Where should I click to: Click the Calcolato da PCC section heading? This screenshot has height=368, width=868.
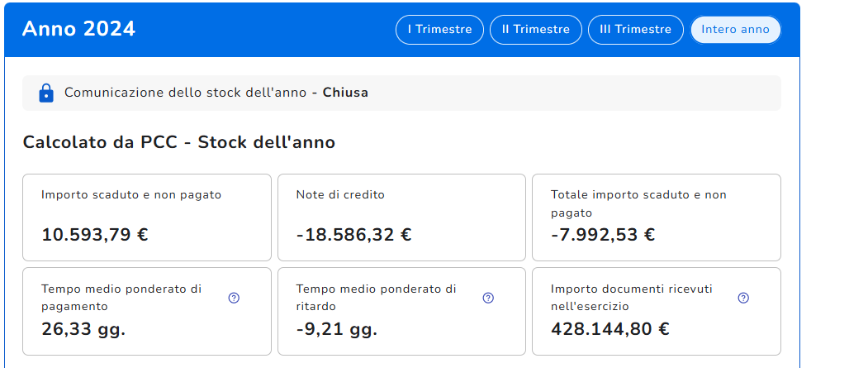[x=179, y=142]
